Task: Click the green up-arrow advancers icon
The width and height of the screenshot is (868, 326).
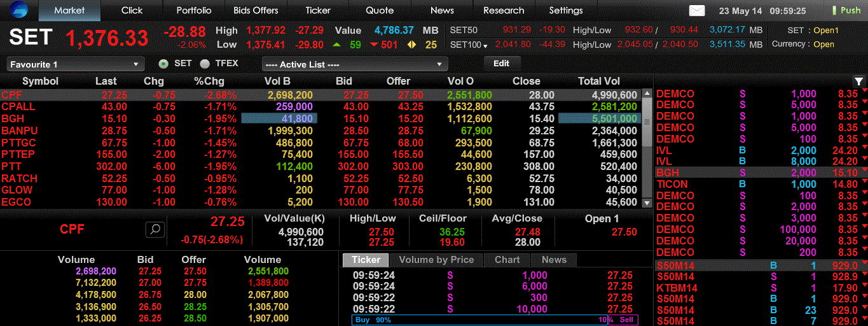Action: point(336,45)
